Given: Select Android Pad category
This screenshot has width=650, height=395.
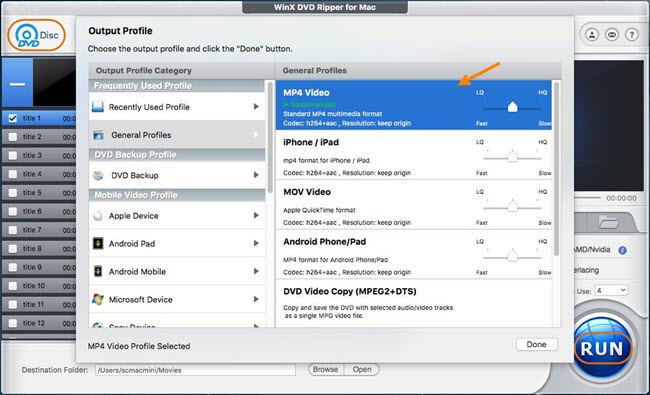Looking at the screenshot, I should coord(177,243).
